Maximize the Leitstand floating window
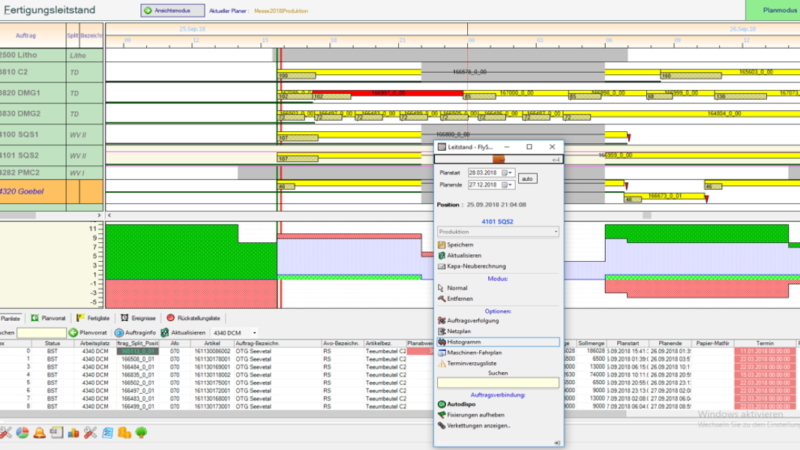The image size is (800, 450). point(529,147)
